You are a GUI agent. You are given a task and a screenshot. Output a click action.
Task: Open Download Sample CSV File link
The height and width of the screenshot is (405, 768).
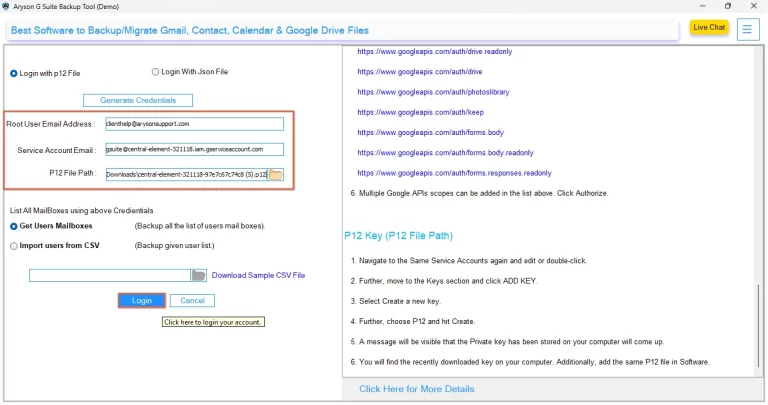(x=258, y=275)
